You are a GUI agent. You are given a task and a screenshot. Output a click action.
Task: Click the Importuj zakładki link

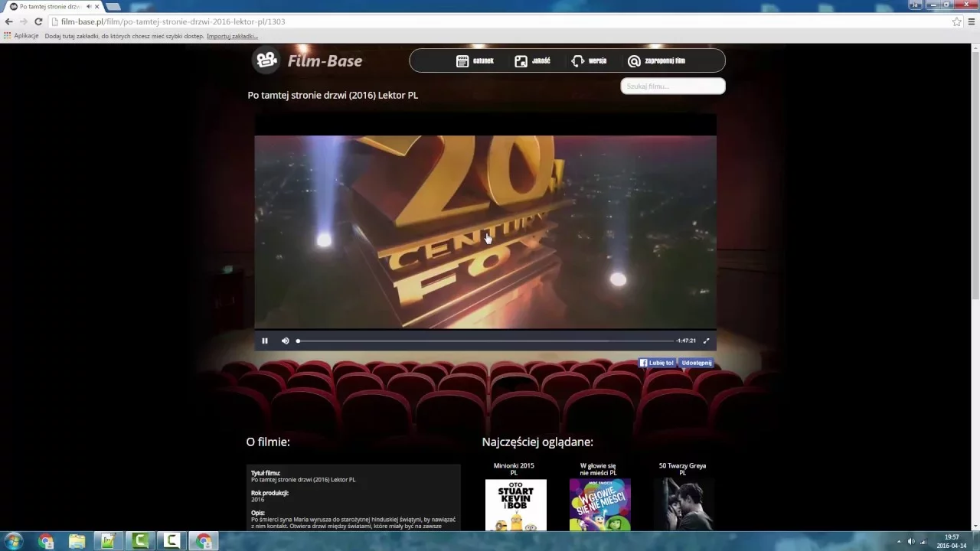232,36
